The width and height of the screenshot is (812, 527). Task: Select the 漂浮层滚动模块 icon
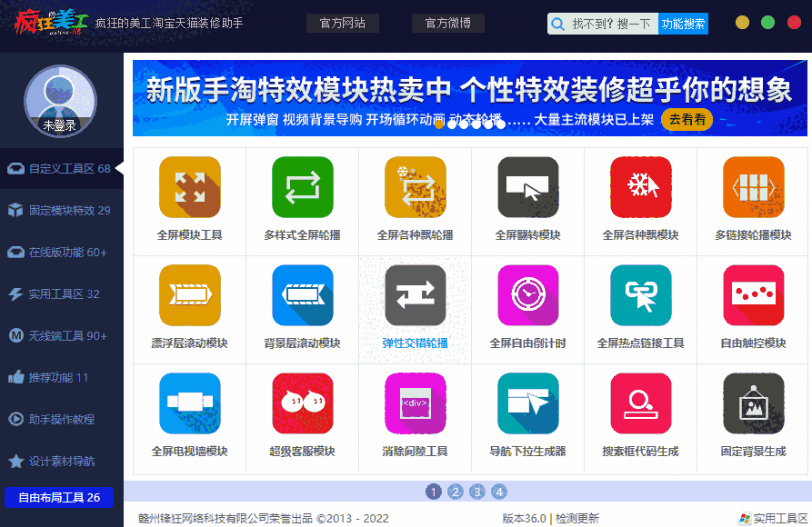(189, 295)
